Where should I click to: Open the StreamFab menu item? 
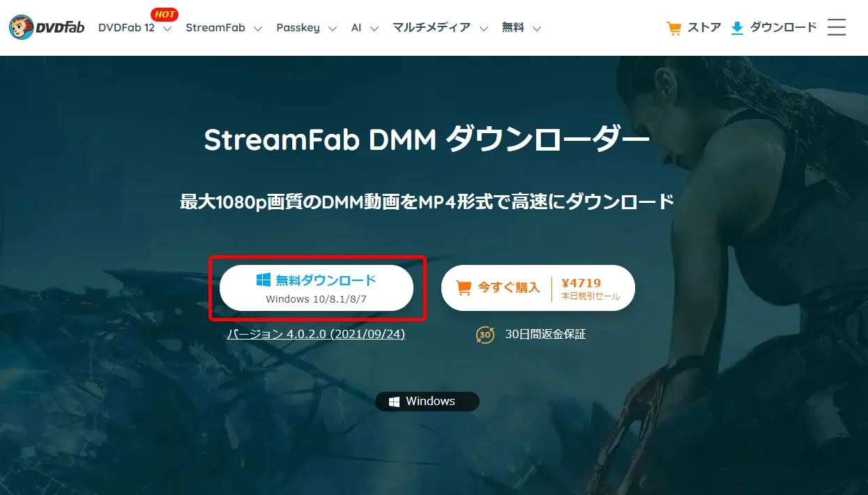(x=217, y=28)
